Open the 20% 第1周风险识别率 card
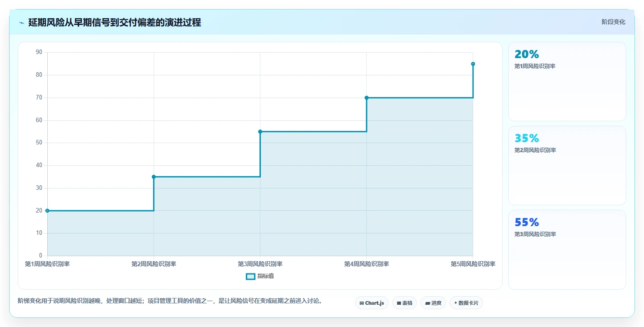 567,82
